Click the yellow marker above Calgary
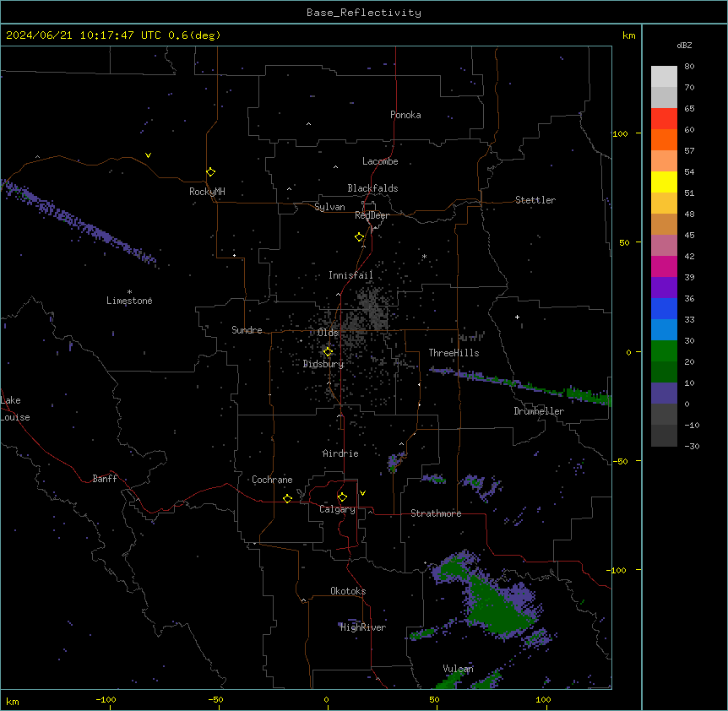 pos(342,497)
